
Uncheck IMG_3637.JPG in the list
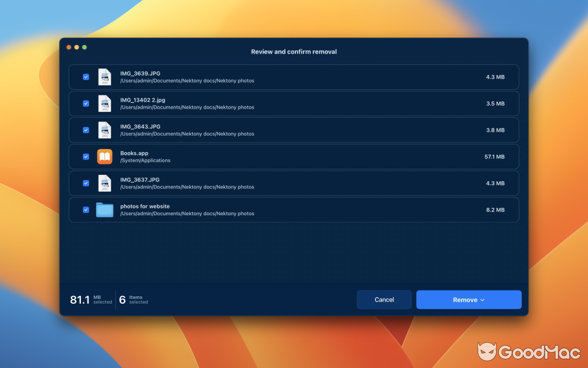(86, 183)
